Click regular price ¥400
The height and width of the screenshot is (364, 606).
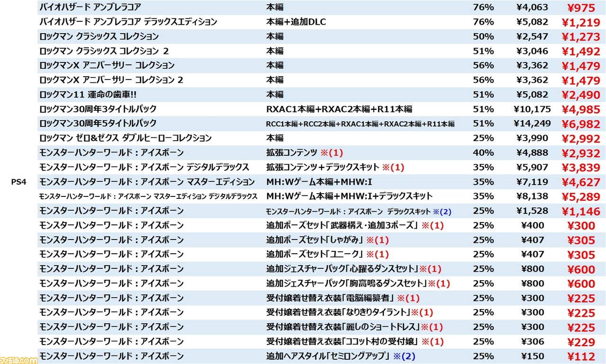[x=533, y=225]
